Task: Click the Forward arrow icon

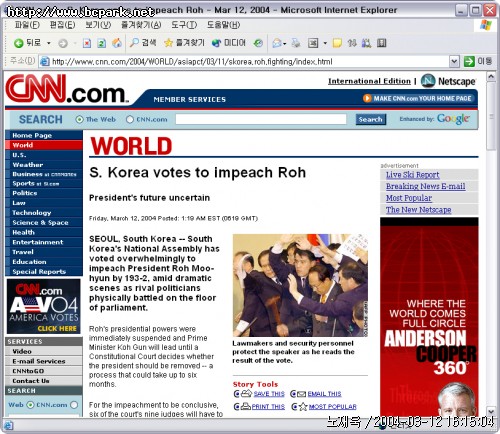Action: coord(63,43)
